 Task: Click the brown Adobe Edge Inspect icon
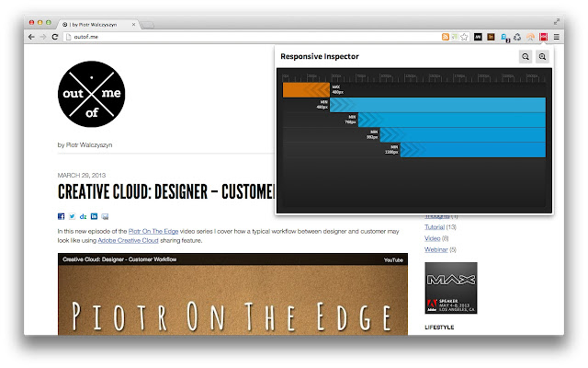coord(491,37)
